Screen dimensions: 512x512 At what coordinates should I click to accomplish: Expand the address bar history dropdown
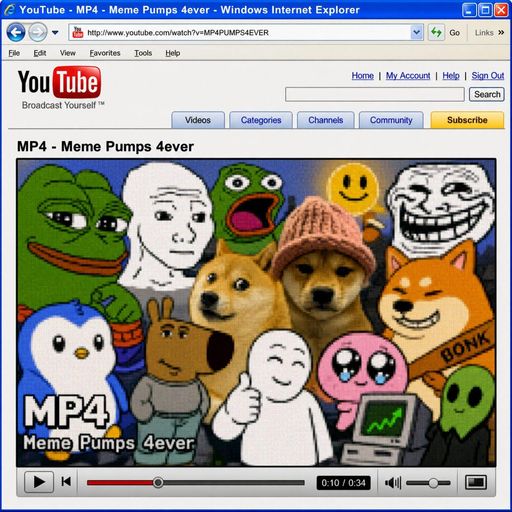[x=417, y=32]
